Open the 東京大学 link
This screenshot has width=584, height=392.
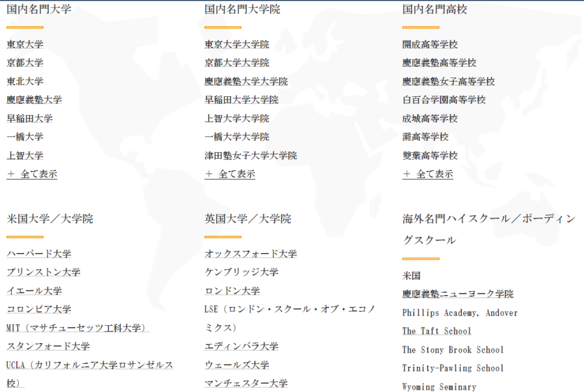click(25, 44)
